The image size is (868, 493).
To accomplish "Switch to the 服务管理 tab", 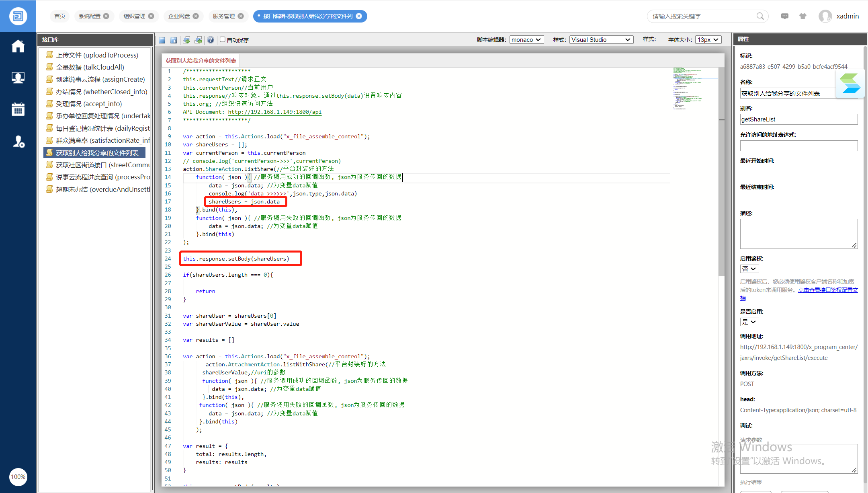I will (x=223, y=16).
